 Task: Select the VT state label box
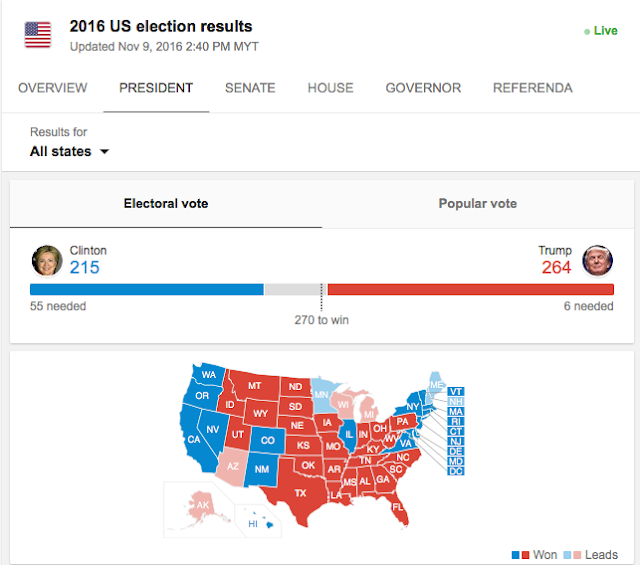pos(456,392)
